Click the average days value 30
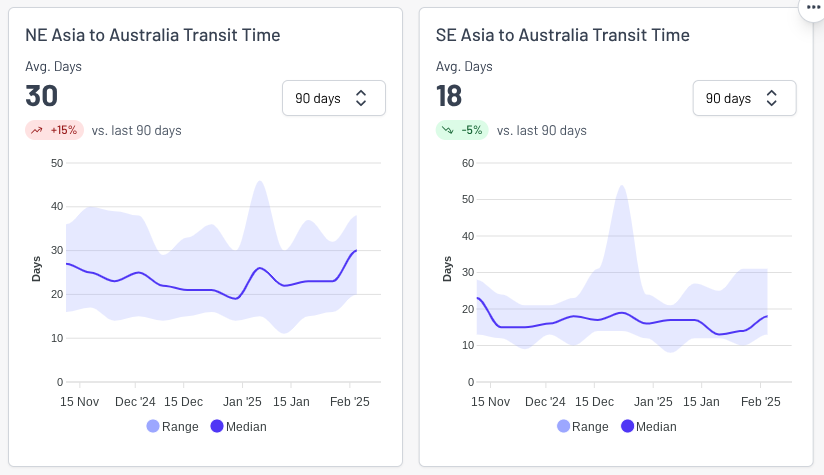The height and width of the screenshot is (475, 824). pos(42,96)
